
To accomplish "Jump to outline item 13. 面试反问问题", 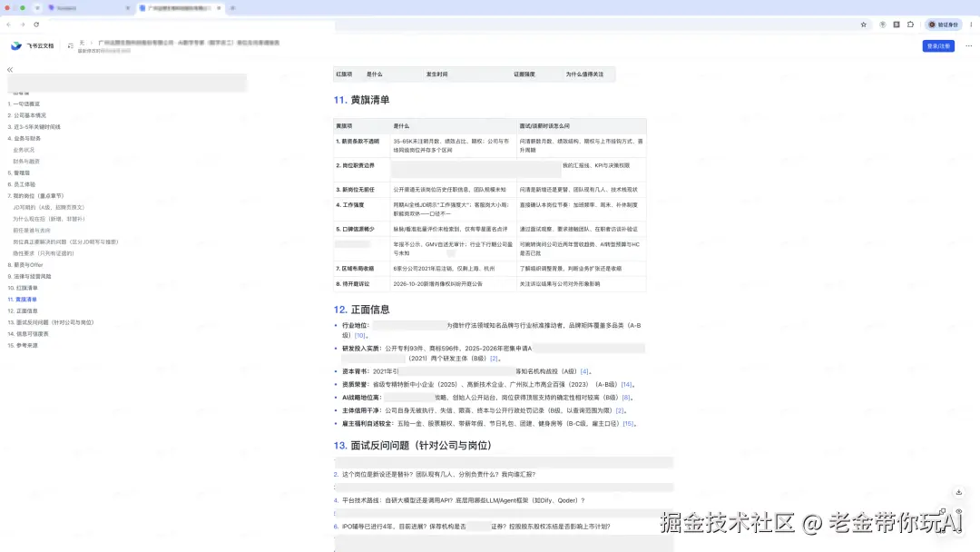I will 51,322.
